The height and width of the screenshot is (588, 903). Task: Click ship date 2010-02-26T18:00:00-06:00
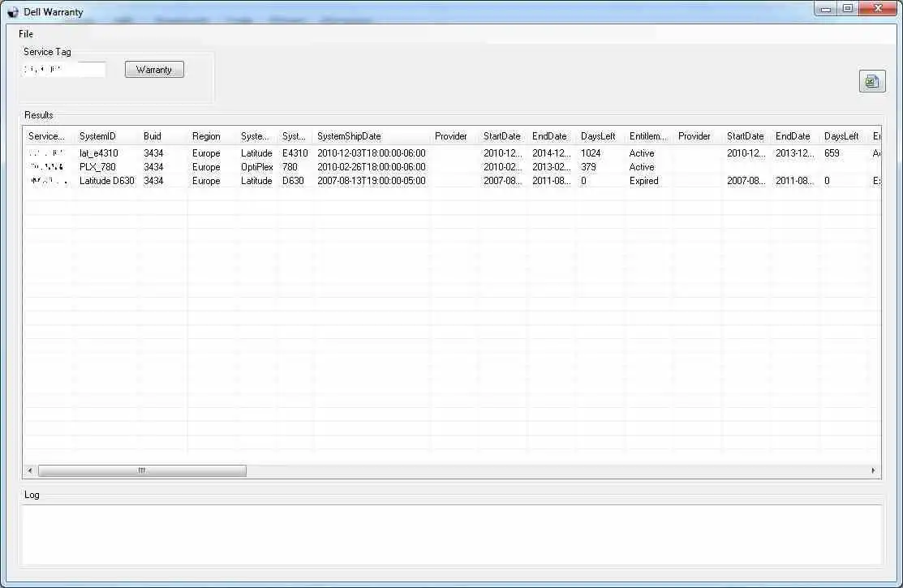(x=372, y=167)
